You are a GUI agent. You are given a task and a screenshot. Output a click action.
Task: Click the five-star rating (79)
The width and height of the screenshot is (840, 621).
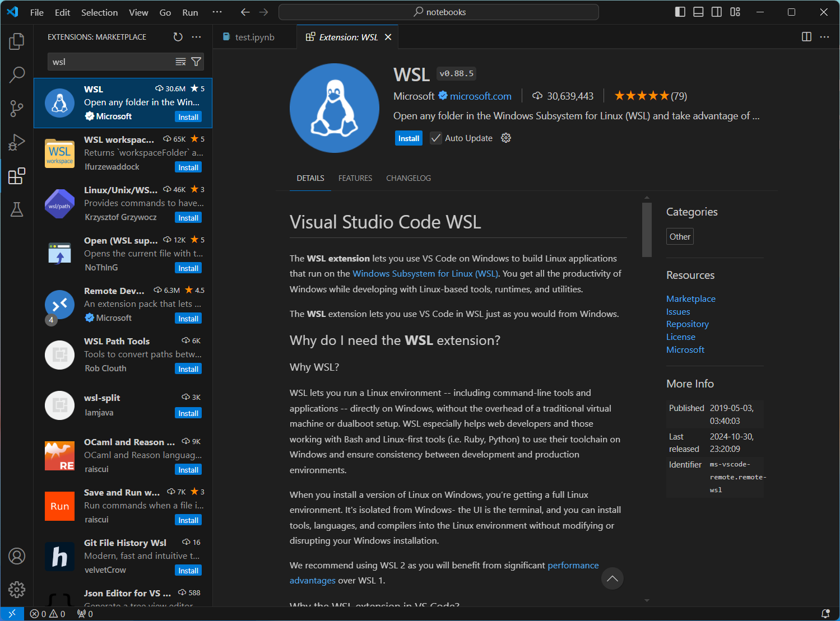point(651,96)
